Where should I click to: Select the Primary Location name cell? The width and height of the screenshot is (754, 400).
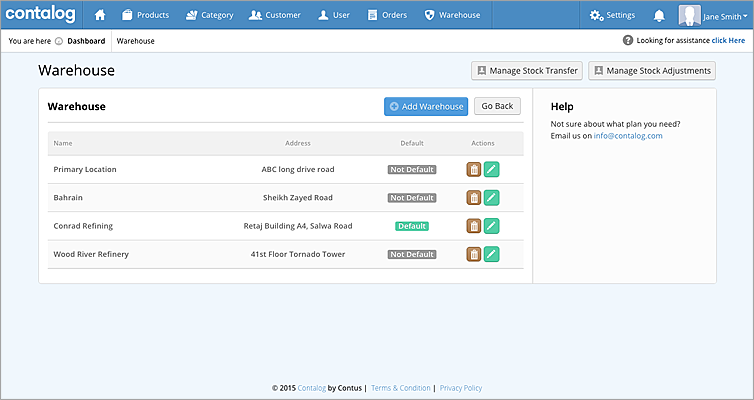pyautogui.click(x=85, y=169)
